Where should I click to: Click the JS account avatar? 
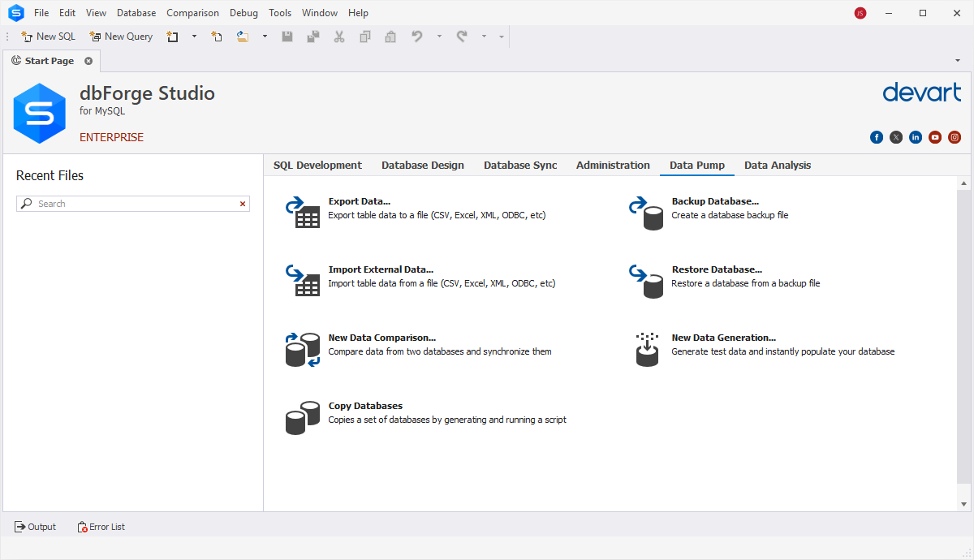860,13
